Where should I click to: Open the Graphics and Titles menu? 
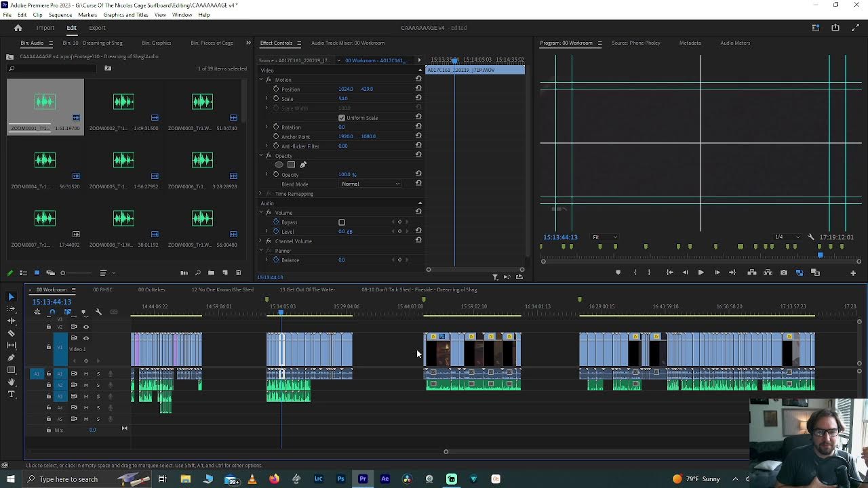(125, 15)
